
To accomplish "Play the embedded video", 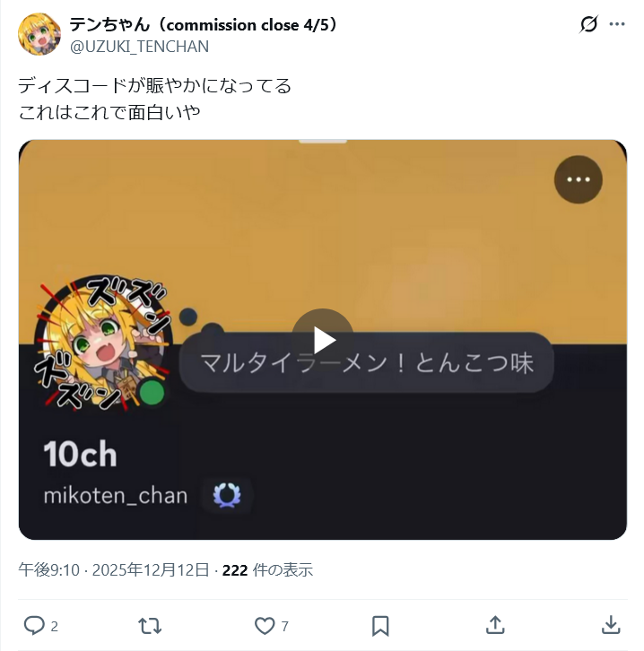I will coord(323,340).
